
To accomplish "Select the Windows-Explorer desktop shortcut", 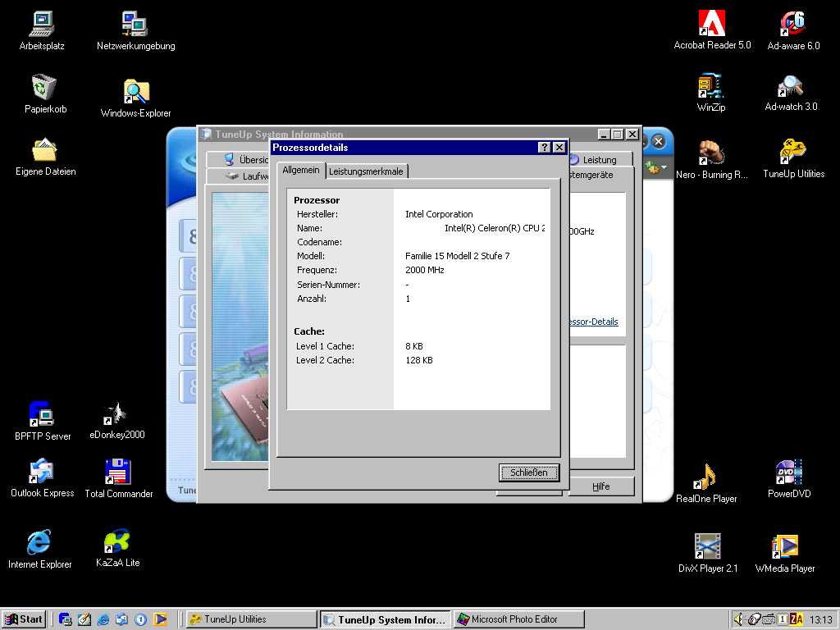I will 135,98.
